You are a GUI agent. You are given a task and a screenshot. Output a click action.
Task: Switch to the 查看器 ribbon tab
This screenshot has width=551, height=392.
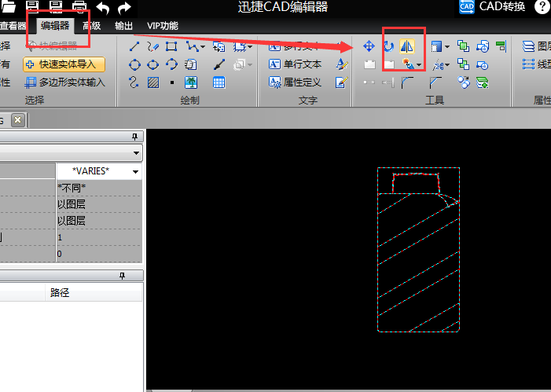13,26
